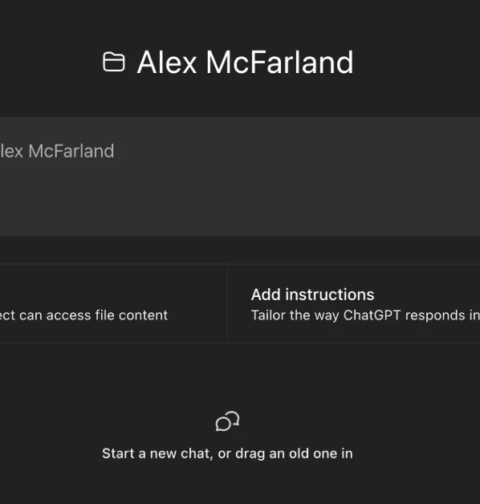Click the "Add instructions" heading

tap(313, 295)
